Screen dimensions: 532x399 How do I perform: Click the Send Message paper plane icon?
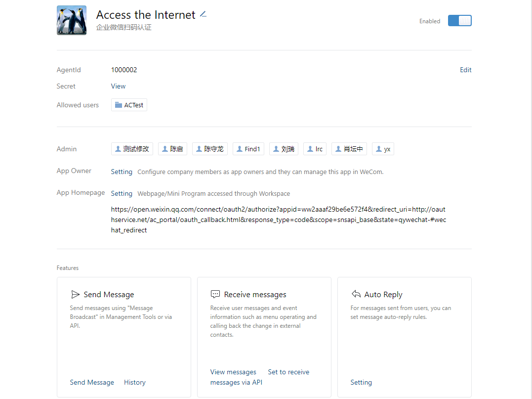[76, 295]
